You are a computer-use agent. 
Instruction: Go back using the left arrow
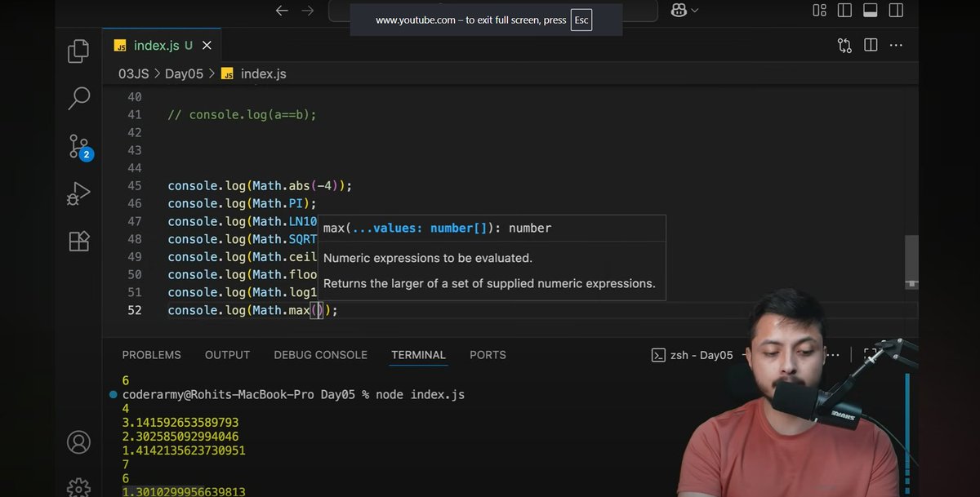coord(282,11)
